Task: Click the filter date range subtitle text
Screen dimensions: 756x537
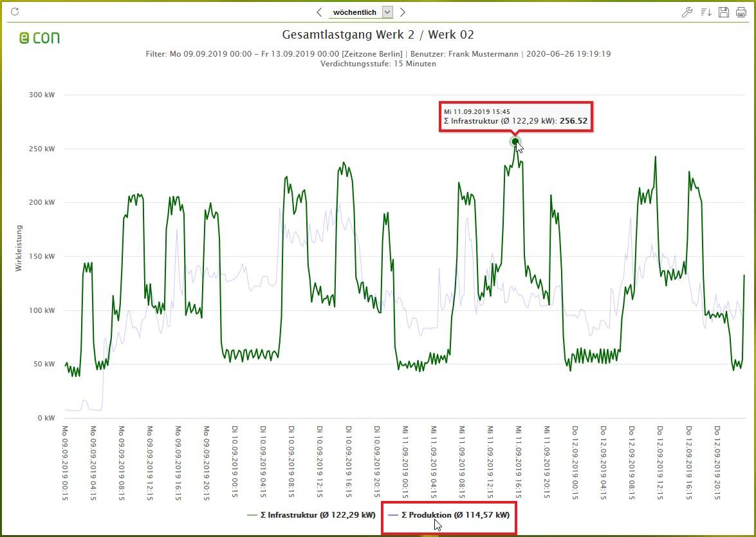Action: pos(378,54)
